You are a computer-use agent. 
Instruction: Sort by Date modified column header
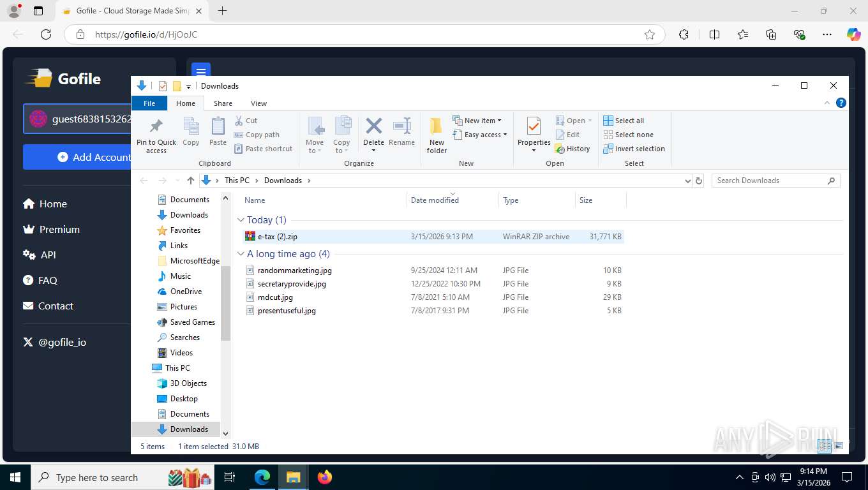453,200
